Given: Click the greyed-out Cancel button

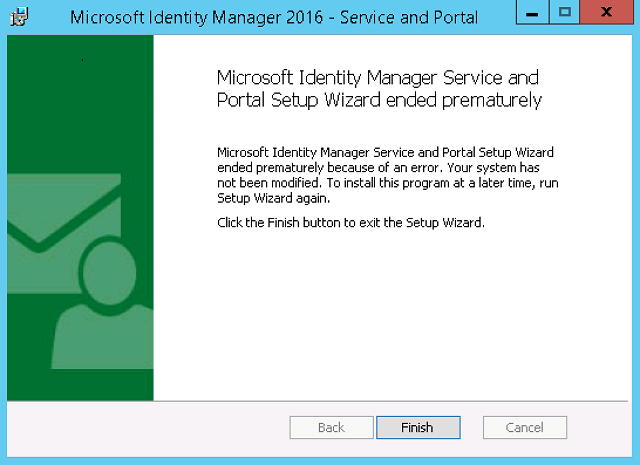Looking at the screenshot, I should click(524, 427).
